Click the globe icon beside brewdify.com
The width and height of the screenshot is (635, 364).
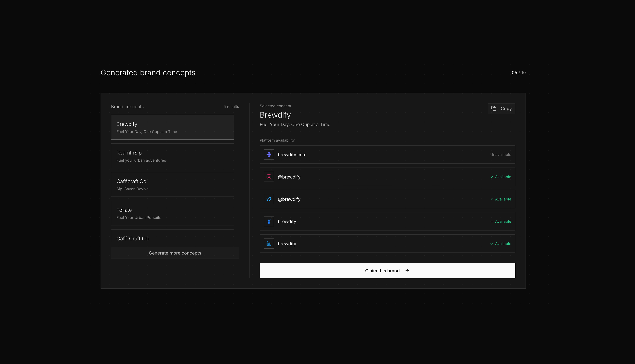point(269,154)
